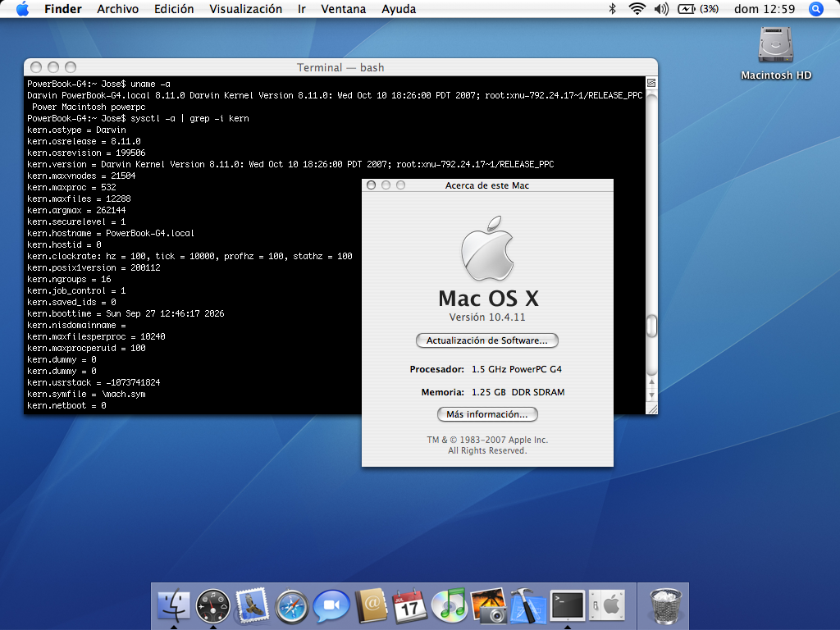This screenshot has width=840, height=630.
Task: Open the Ir menu
Action: click(302, 8)
